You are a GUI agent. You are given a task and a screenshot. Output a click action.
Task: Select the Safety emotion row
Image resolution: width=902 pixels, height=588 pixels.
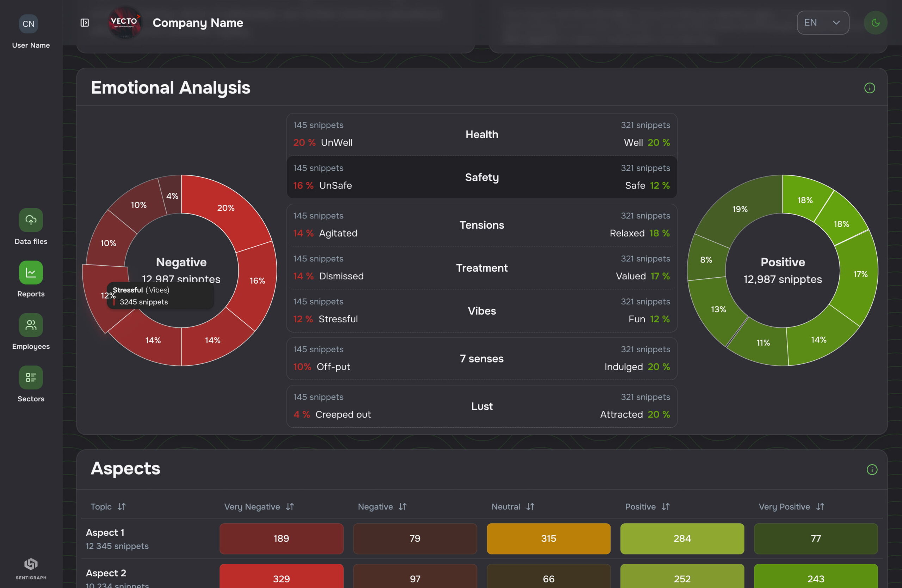click(x=481, y=177)
